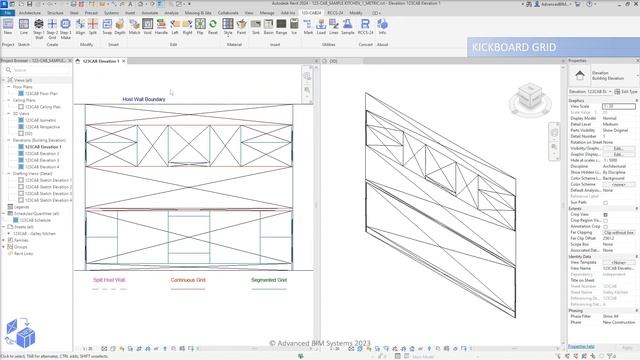Open the Paint material tool
The width and height of the screenshot is (640, 360).
(x=242, y=26)
